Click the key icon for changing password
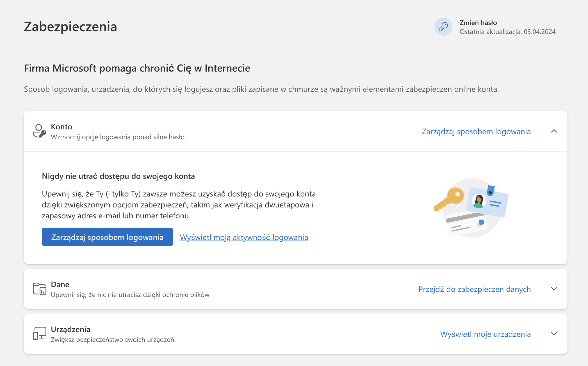The image size is (588, 366). 443,27
